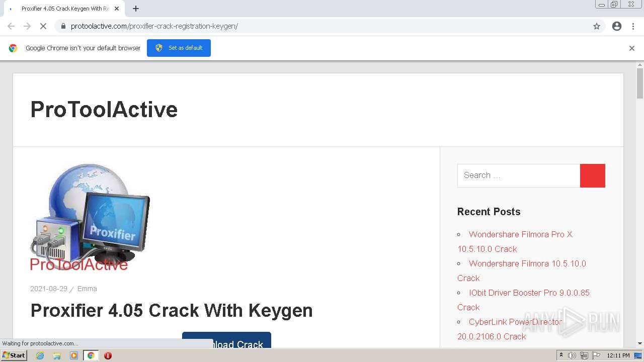Click the Proxifier 4.05 Crack With Keygen heading
This screenshot has width=644, height=362.
coord(172,310)
